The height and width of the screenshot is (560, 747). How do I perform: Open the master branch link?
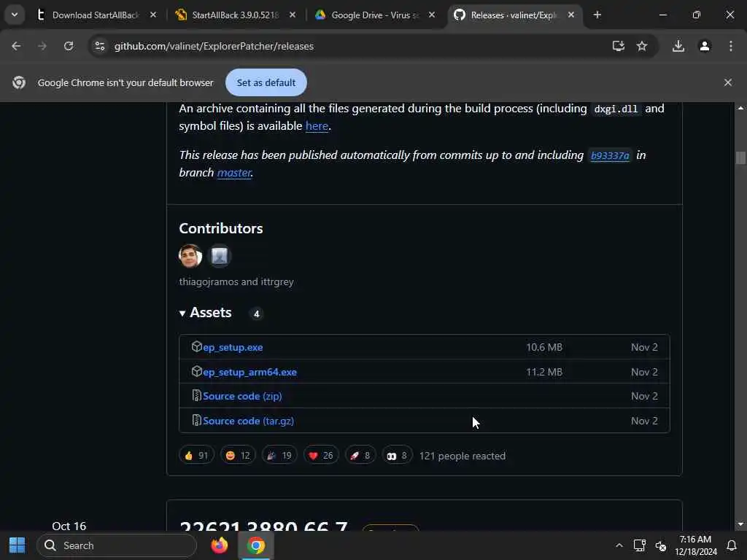pyautogui.click(x=234, y=173)
